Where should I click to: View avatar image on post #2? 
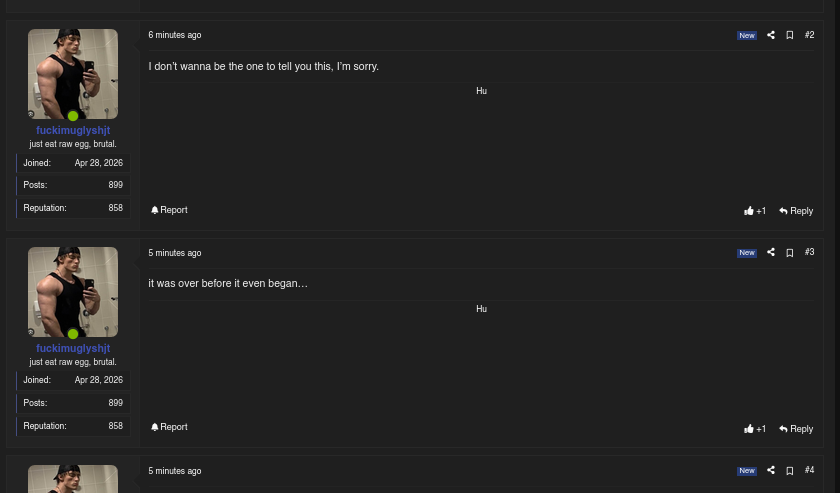pos(73,74)
